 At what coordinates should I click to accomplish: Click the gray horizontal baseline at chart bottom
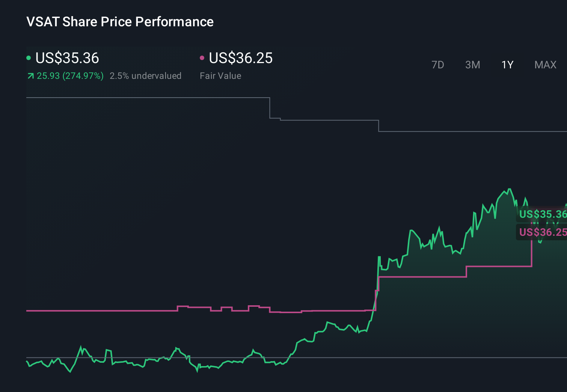click(297, 357)
